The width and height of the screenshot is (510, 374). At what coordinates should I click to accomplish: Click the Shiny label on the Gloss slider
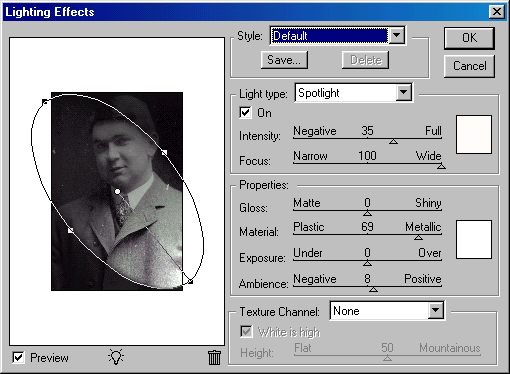pos(428,203)
